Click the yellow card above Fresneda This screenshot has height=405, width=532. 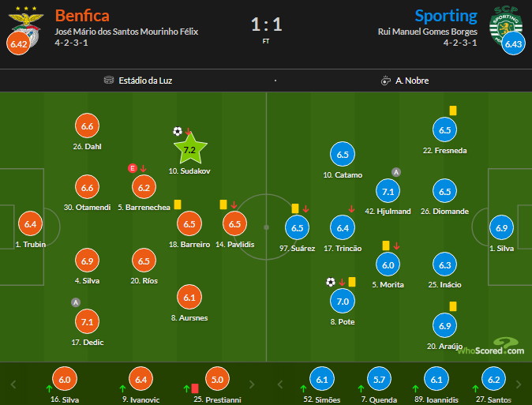tap(454, 111)
